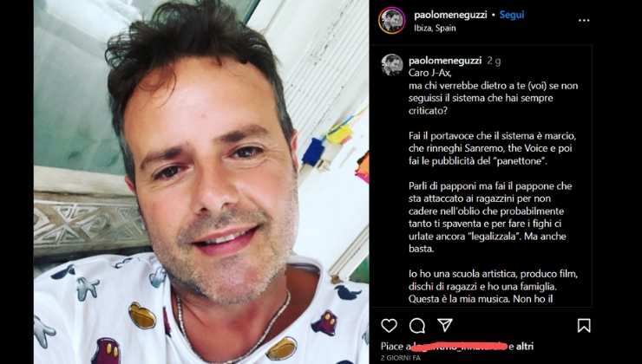
Task: Open the profile picture in the post header
Action: [x=392, y=20]
